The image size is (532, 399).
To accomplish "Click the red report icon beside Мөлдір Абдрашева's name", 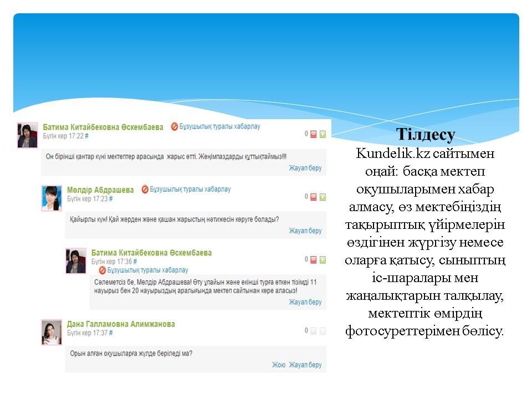I will tap(145, 190).
